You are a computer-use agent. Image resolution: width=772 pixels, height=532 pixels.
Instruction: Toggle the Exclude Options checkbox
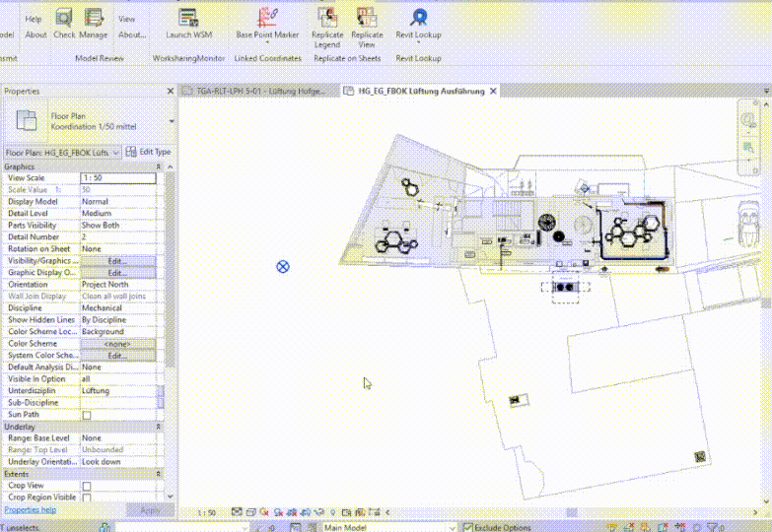point(467,527)
